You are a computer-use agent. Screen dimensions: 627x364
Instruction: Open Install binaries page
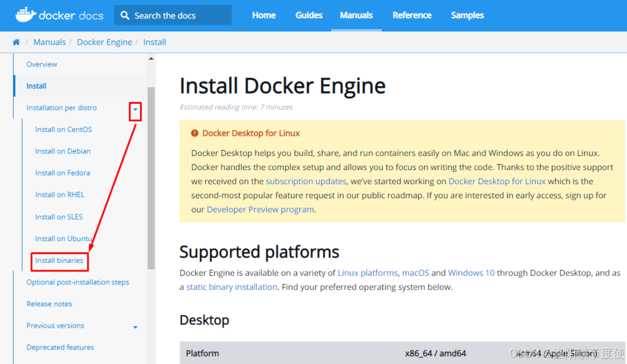click(59, 260)
